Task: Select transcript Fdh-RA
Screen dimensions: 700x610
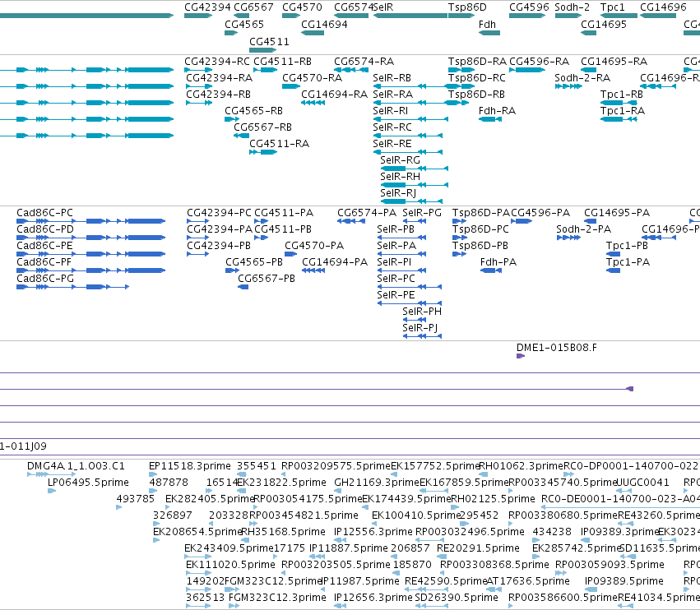Action: 497,111
